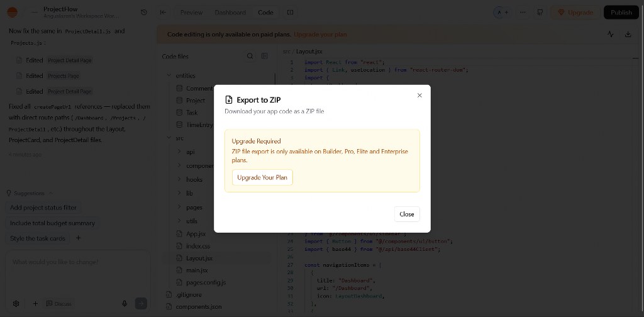Collapse the src folder
Screen dimensions: 644x317
(x=180, y=138)
